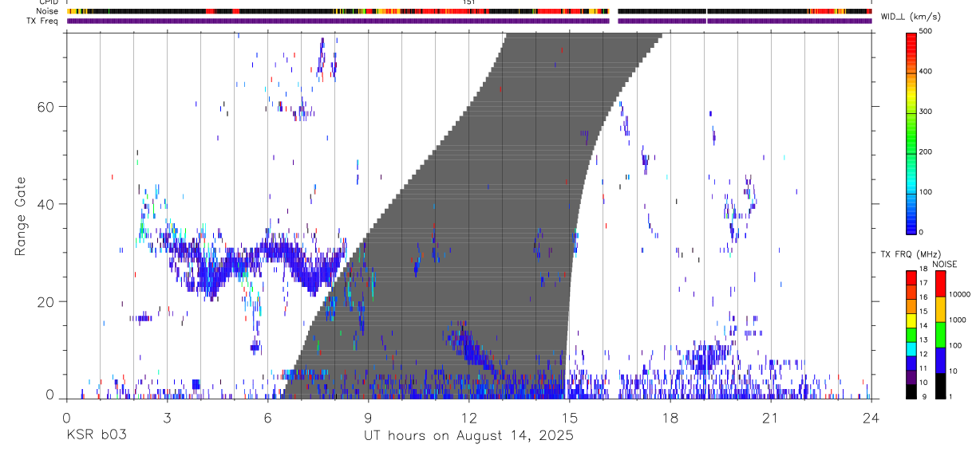Image resolution: width=980 pixels, height=452 pixels.
Task: Select the 'Noise' strip label at top
Action: [48, 11]
